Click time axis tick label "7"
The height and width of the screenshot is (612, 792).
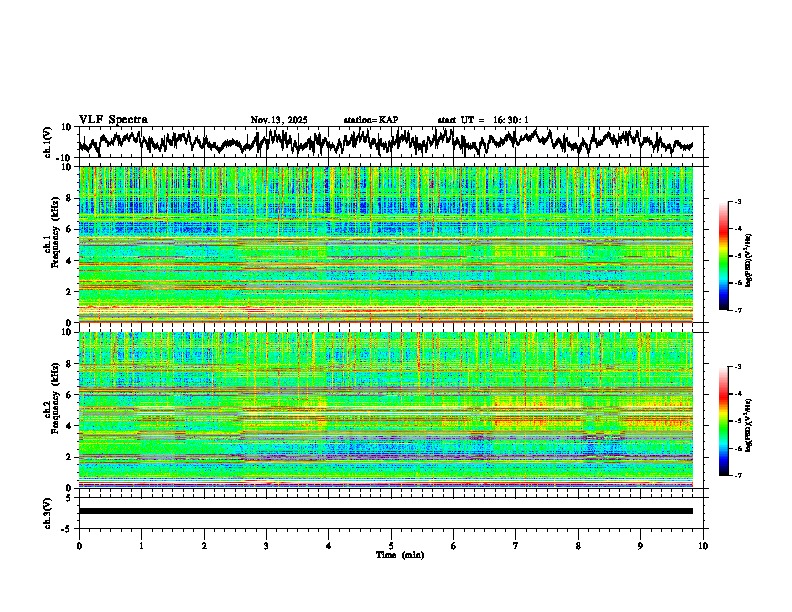point(516,546)
